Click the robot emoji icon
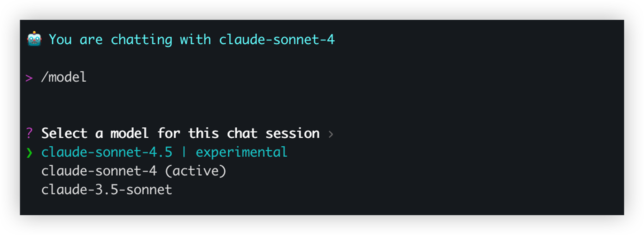 (x=34, y=39)
